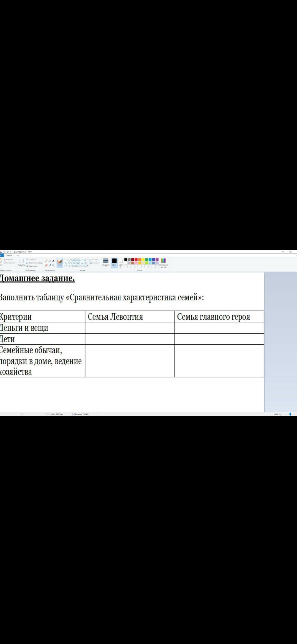297x644 pixels.
Task: Activate the Brushes (Кисти) tool icon
Action: [60, 261]
